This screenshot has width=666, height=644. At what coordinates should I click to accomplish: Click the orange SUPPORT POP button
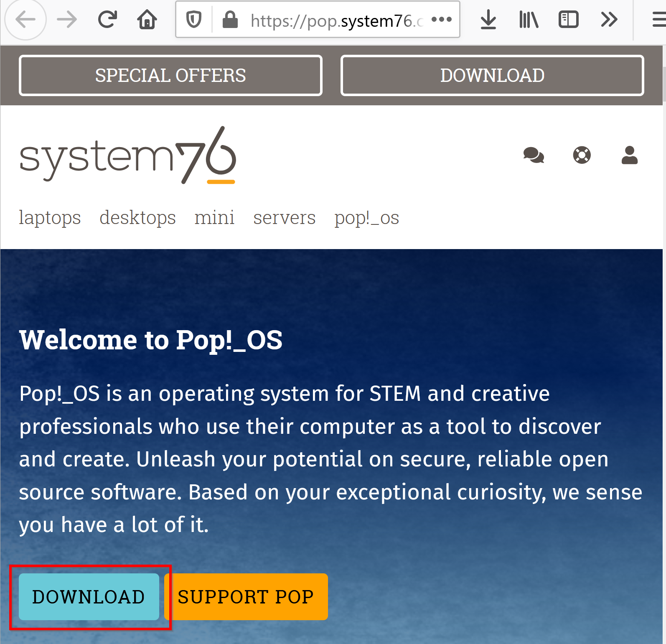point(246,597)
